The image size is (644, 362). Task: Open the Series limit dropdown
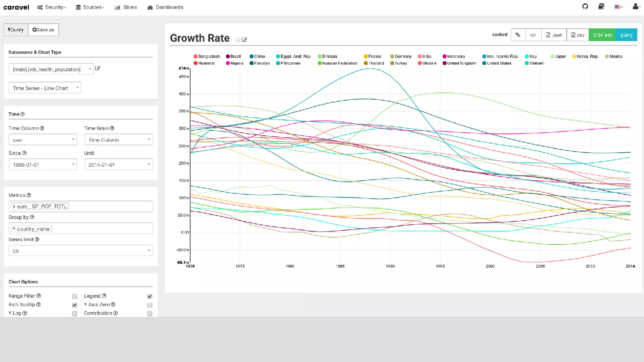[x=80, y=251]
